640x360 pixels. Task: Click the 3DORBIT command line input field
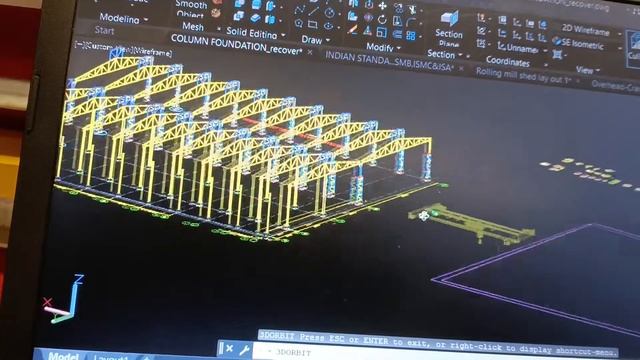[435, 353]
